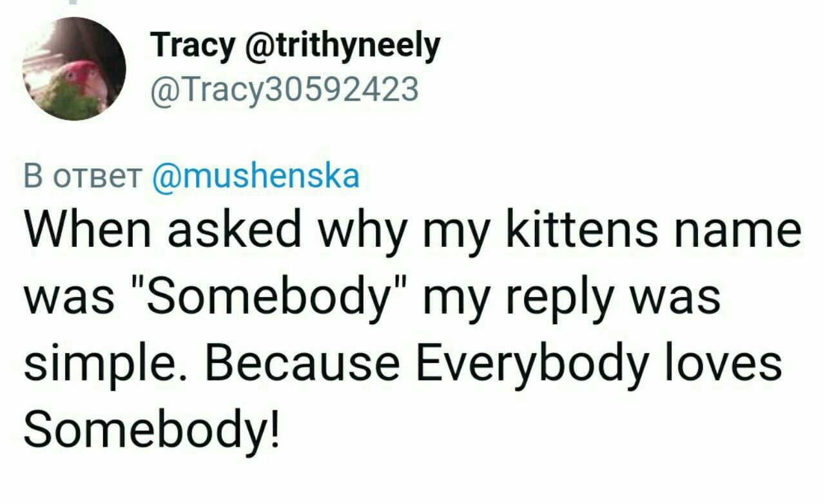825x504 pixels.
Task: Open Tracy's parrot profile picture
Action: [x=74, y=69]
